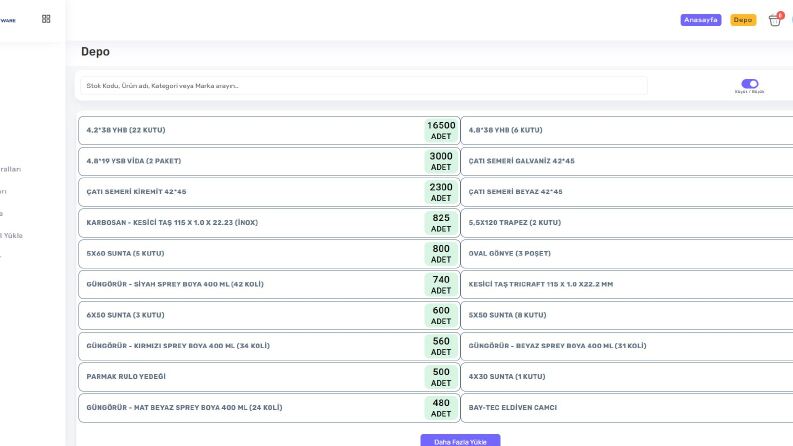Open sidebar item ending in Yükle
The image size is (793, 446).
(11, 236)
